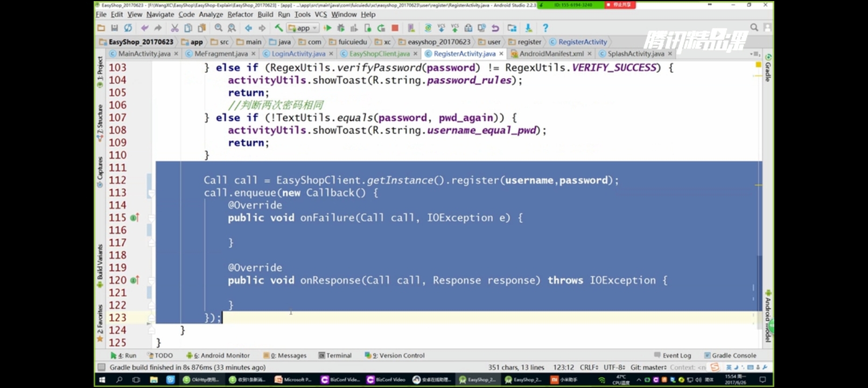868x388 pixels.
Task: Click the Sync Project with Gradle icon
Action: pyautogui.click(x=428, y=28)
